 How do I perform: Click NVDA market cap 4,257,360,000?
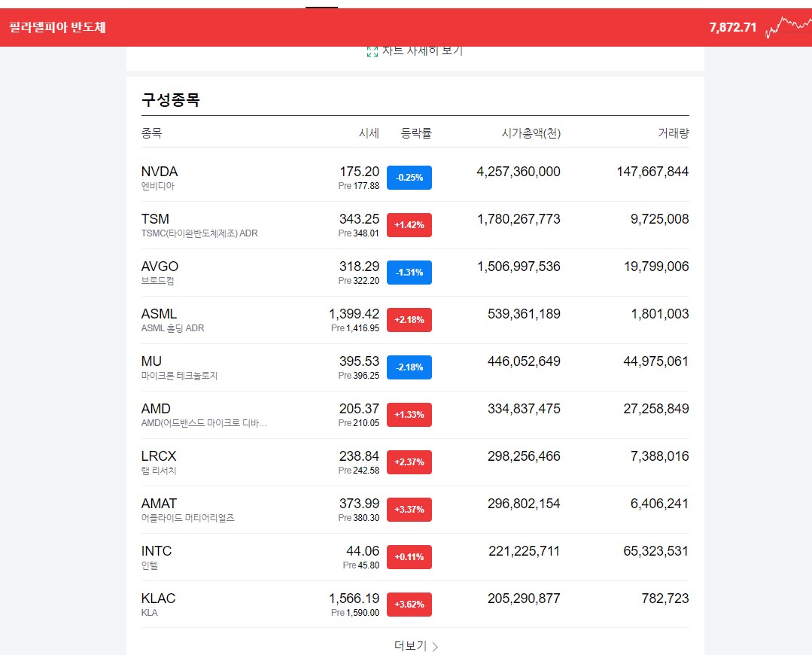(519, 172)
